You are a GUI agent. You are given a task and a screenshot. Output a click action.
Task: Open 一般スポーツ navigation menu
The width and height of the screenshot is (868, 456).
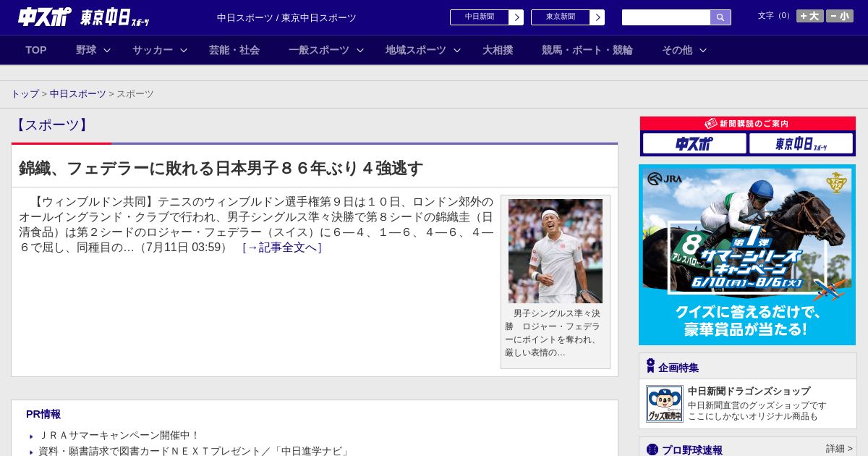pyautogui.click(x=319, y=50)
